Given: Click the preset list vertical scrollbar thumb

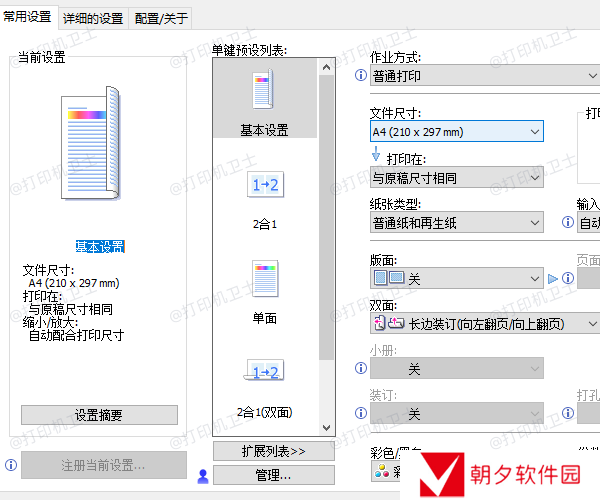Looking at the screenshot, I should pos(326,217).
